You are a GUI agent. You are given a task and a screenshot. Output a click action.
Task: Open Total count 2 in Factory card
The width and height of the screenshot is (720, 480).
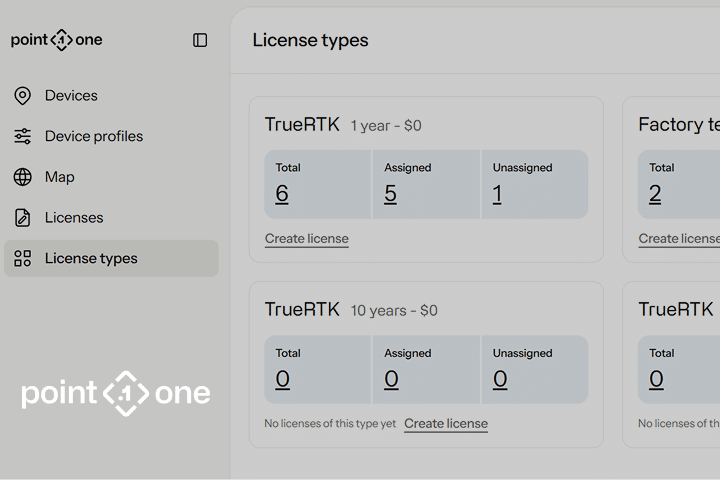pyautogui.click(x=655, y=193)
